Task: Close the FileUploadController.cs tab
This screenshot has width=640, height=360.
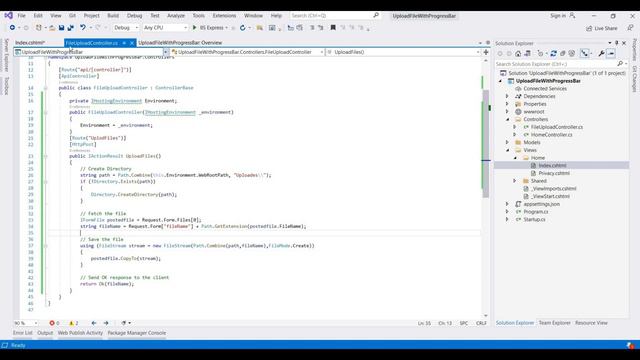Action: click(132, 43)
